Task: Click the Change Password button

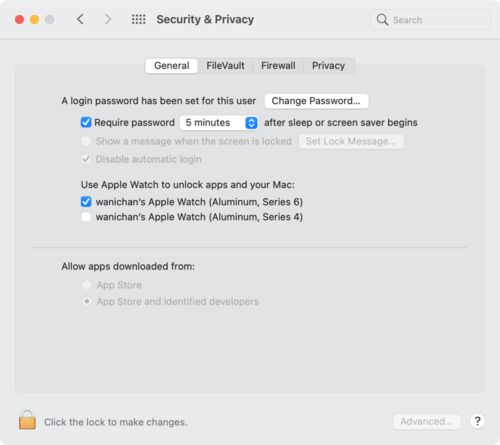Action: click(x=316, y=101)
